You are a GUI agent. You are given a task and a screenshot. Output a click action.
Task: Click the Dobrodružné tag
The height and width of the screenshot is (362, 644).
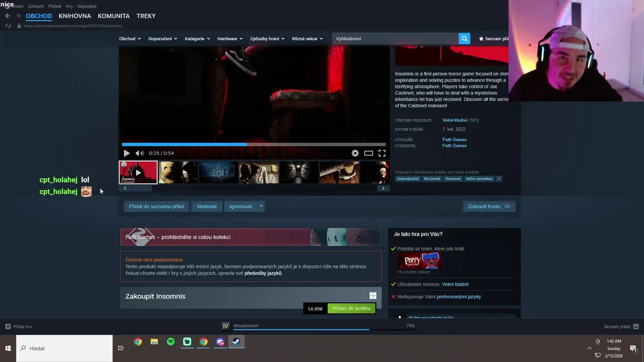408,178
